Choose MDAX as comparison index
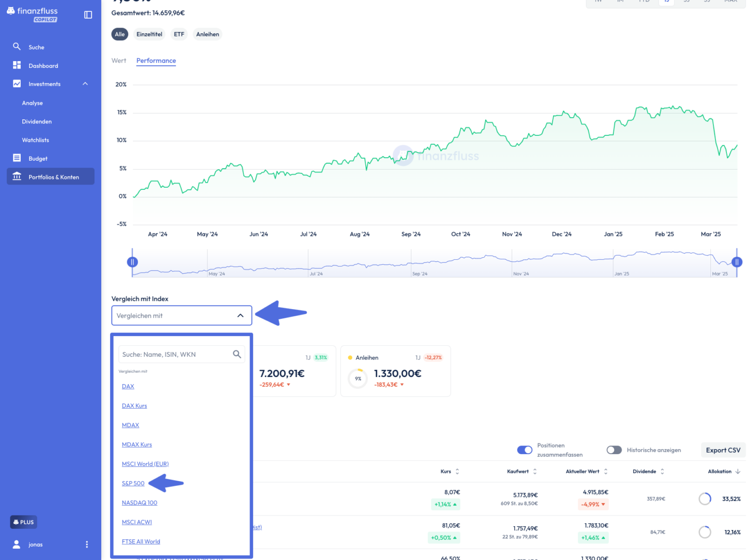The width and height of the screenshot is (756, 560). (130, 425)
